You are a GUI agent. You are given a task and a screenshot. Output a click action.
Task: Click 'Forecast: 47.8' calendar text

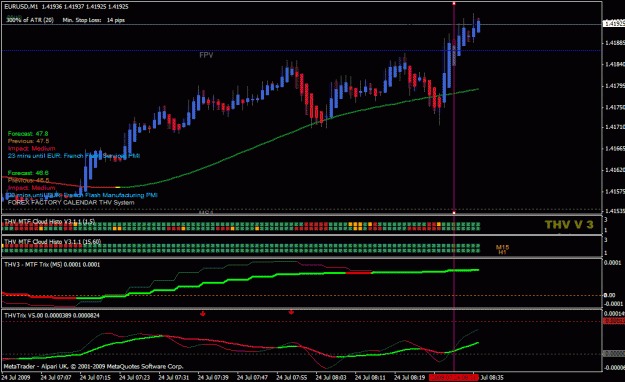tap(28, 134)
